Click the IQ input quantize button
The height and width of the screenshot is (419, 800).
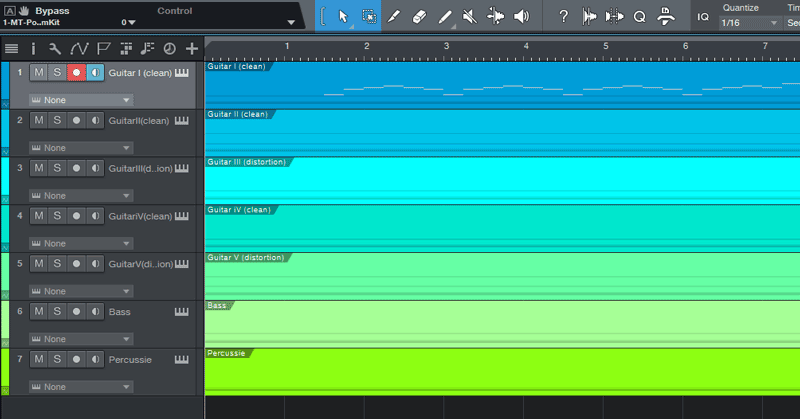coord(703,17)
